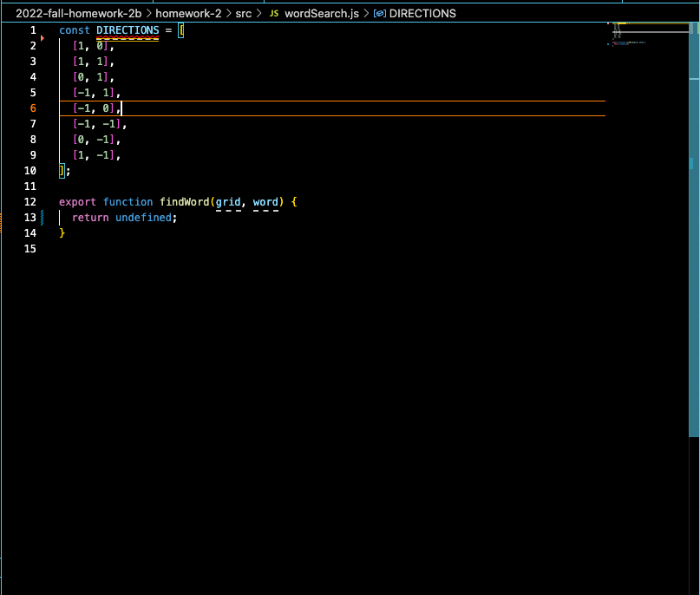This screenshot has width=700, height=595.
Task: Expand chevron after homework-2 breadcrumb
Action: coord(229,13)
